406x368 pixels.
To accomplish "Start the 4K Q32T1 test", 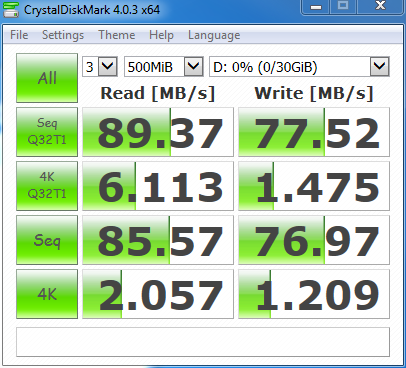I will click(47, 186).
